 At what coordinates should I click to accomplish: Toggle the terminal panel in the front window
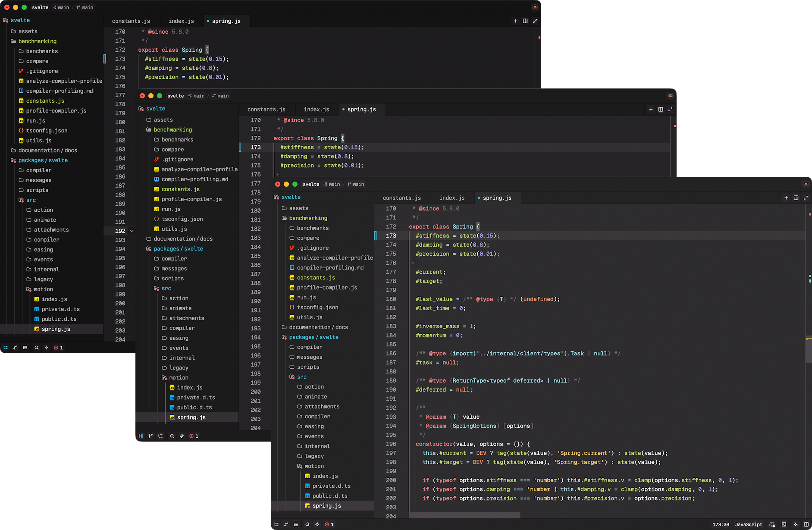point(784,524)
